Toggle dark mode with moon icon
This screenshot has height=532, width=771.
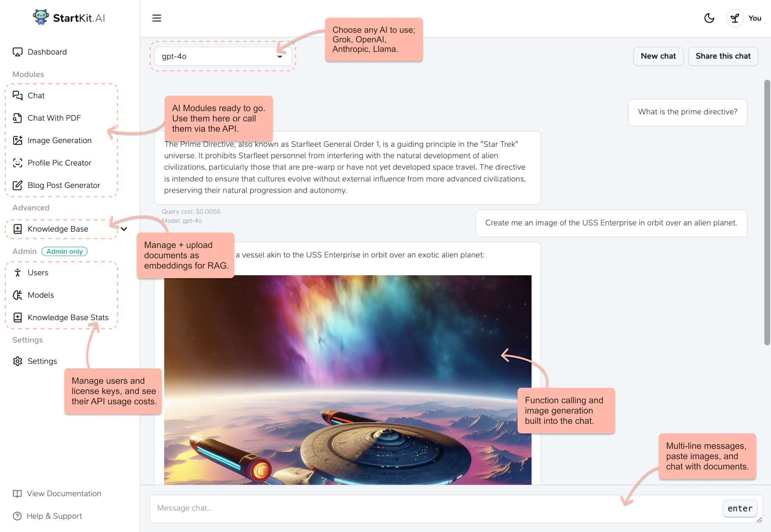pos(709,18)
